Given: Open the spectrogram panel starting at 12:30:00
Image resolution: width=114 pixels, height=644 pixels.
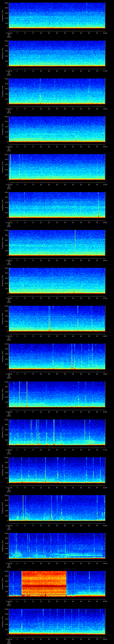Looking at the screenshot, I should (57, 53).
